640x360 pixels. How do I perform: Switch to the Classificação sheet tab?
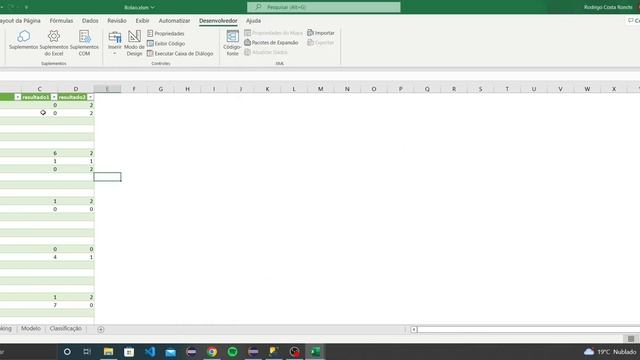[x=66, y=329]
